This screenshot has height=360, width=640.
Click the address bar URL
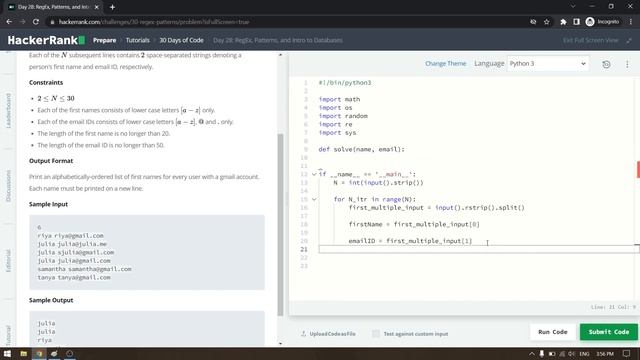click(x=154, y=22)
